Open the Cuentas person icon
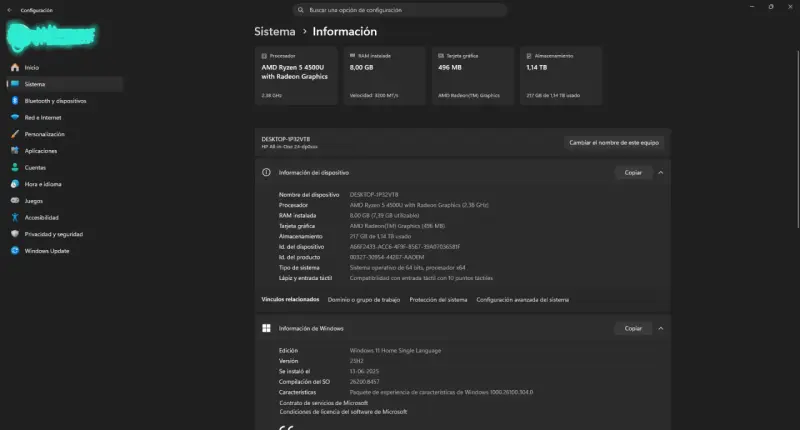Viewport: 800px width, 430px height. [15, 167]
